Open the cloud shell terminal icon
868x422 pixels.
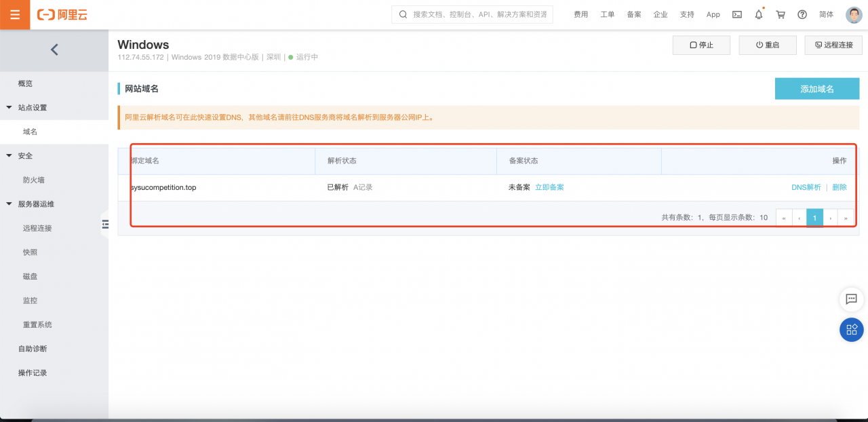[736, 14]
